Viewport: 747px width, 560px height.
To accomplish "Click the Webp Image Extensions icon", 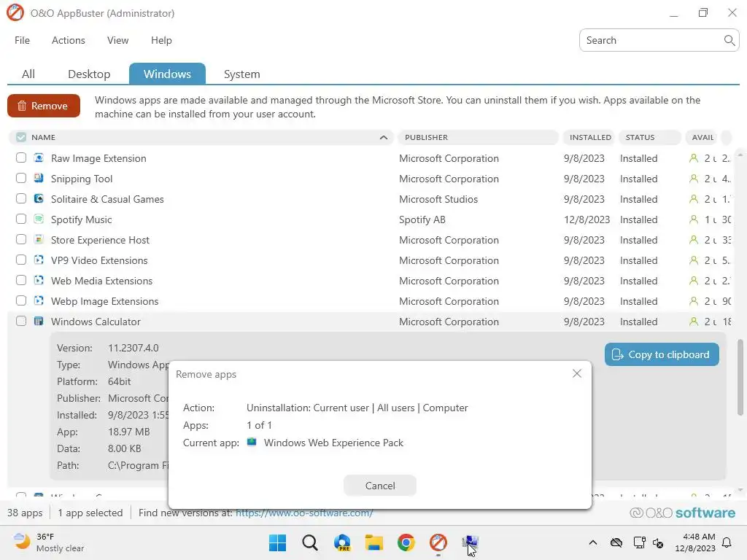I will [39, 301].
